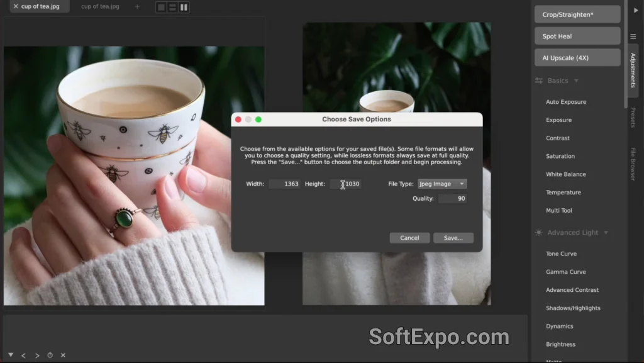Screen dimensions: 644x363
Task: Collapse the Advanced Light section
Action: tap(606, 233)
